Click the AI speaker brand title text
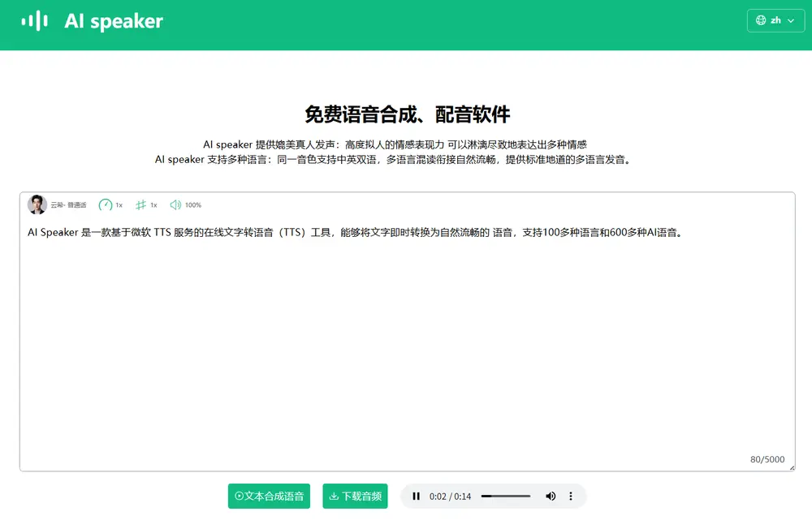 tap(114, 22)
